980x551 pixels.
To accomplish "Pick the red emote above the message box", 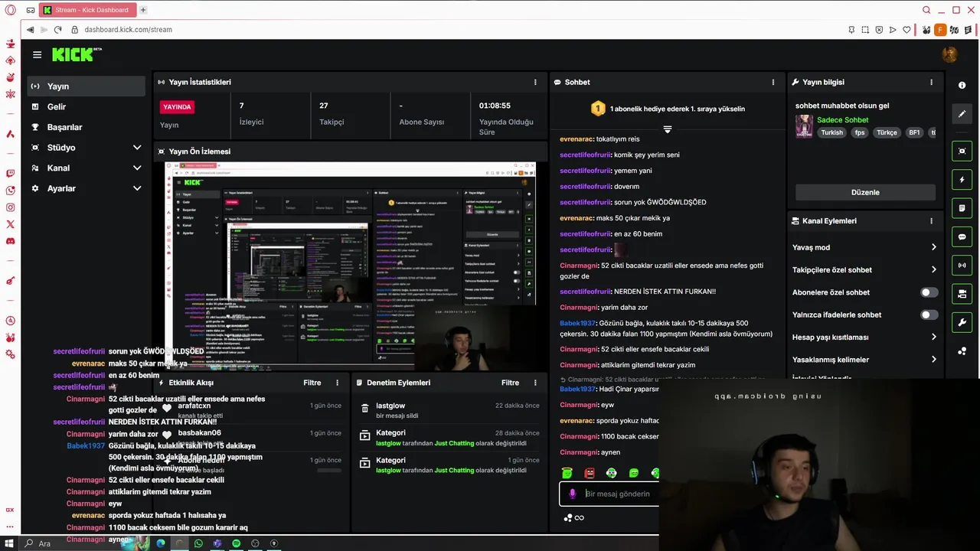I will pyautogui.click(x=590, y=474).
